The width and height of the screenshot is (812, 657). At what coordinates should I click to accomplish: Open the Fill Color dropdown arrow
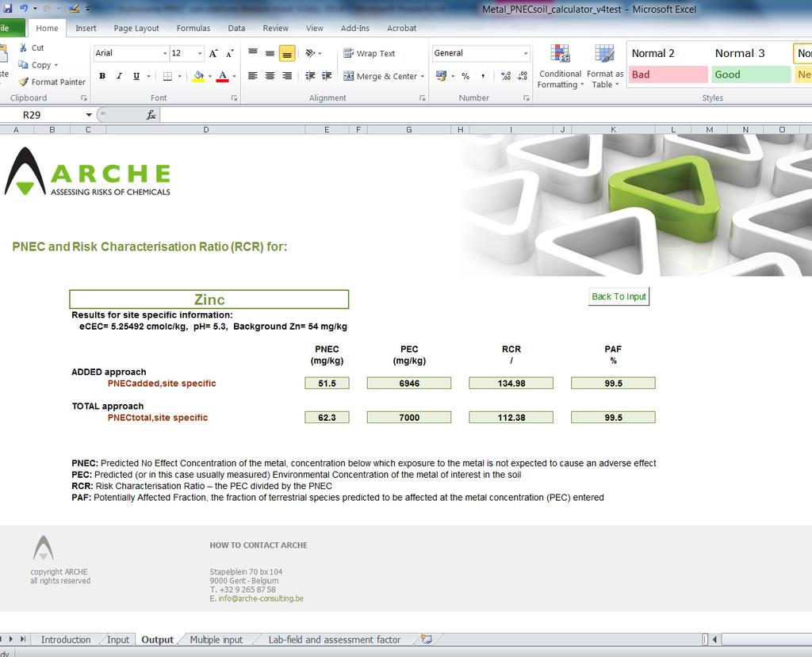click(210, 76)
